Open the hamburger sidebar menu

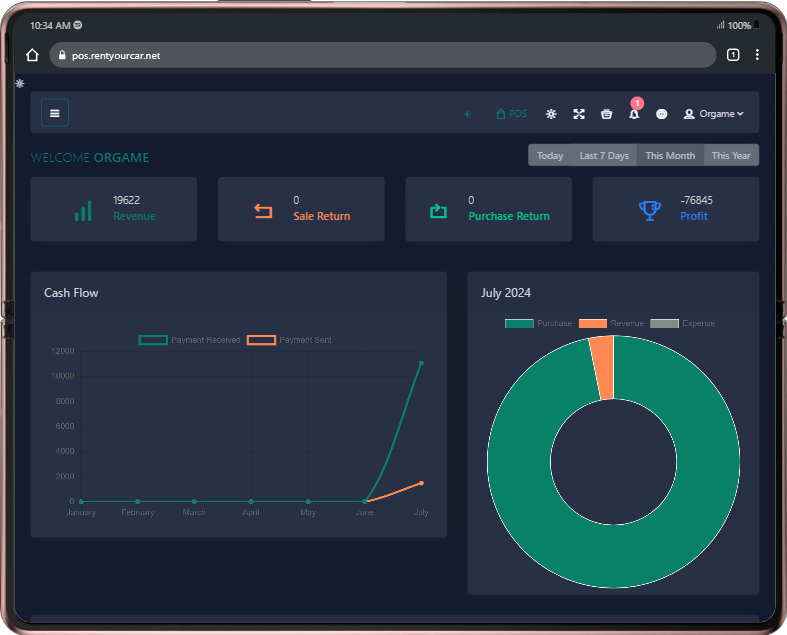pos(55,113)
